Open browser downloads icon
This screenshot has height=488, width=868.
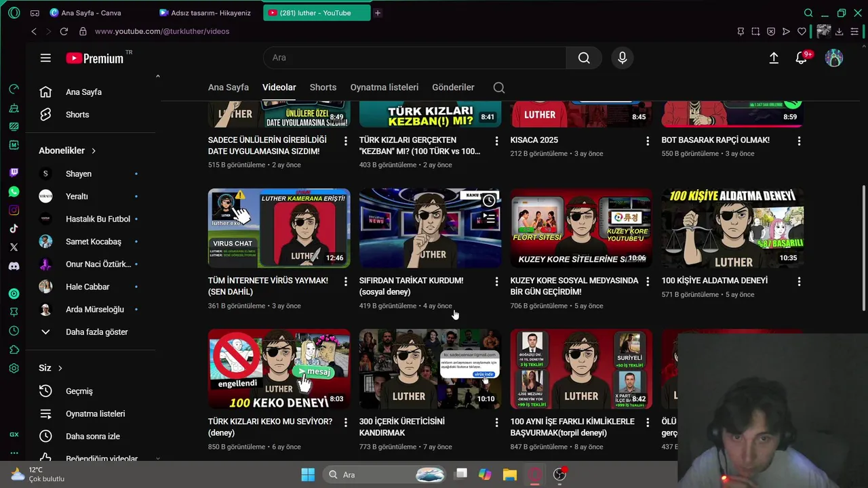pos(839,31)
